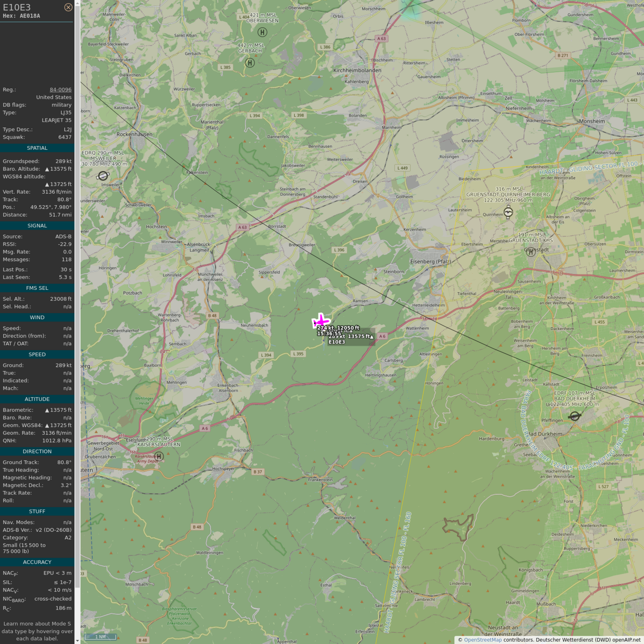Click the sidebar scrollbar up arrow
This screenshot has height=644, width=644.
tap(77, 3)
